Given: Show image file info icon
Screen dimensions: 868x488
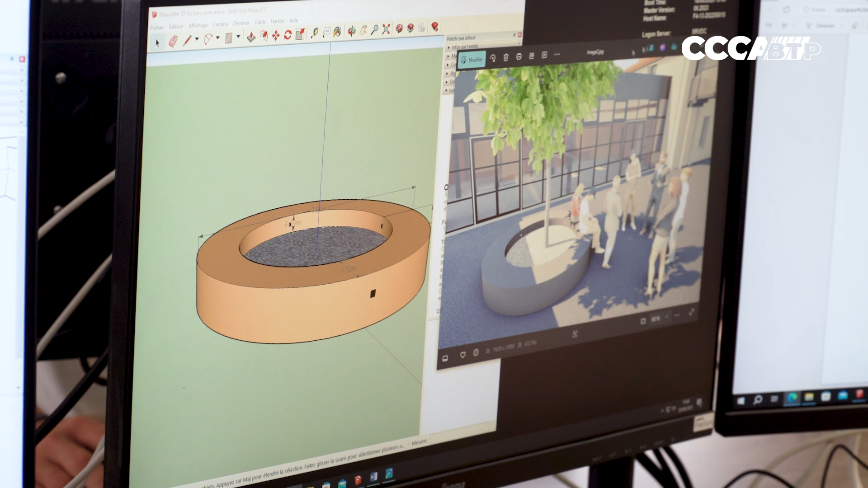Looking at the screenshot, I should 476,352.
